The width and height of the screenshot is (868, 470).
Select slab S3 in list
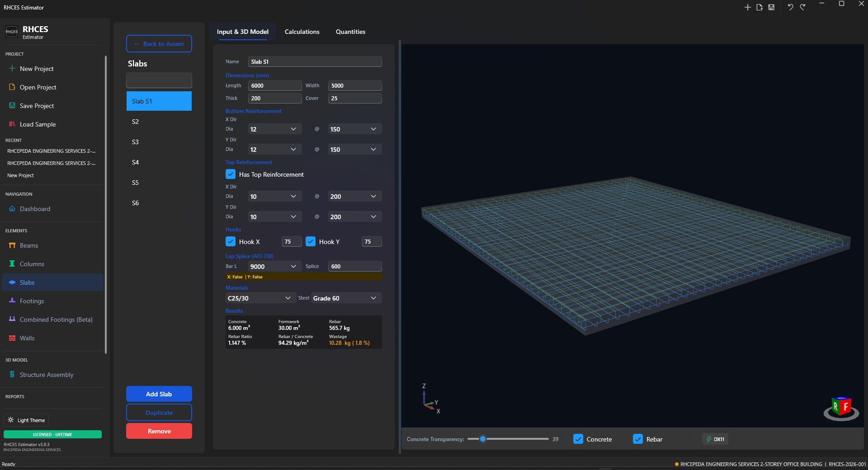159,142
